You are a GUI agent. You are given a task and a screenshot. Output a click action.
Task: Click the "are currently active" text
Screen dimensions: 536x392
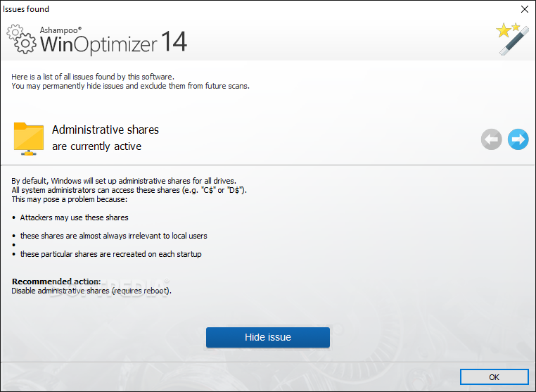[97, 146]
